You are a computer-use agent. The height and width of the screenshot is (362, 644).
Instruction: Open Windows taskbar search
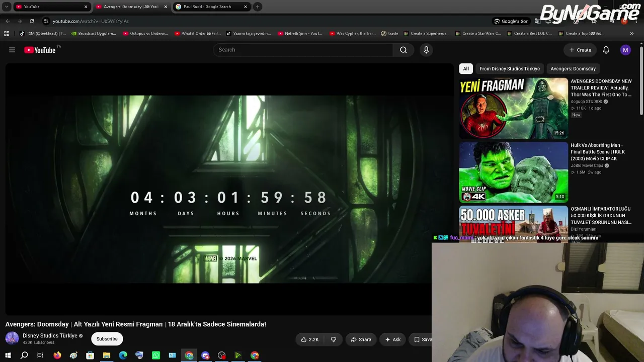pyautogui.click(x=24, y=355)
